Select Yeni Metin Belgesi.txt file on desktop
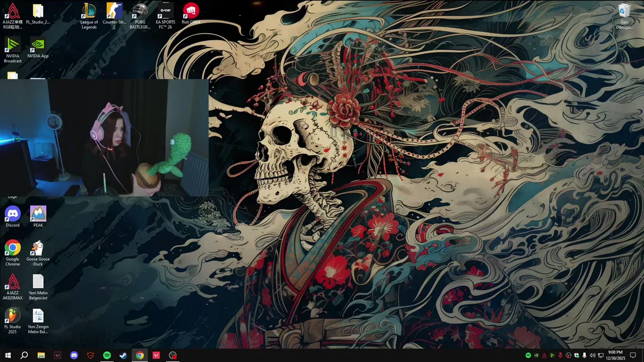The image size is (644, 362). click(x=38, y=287)
